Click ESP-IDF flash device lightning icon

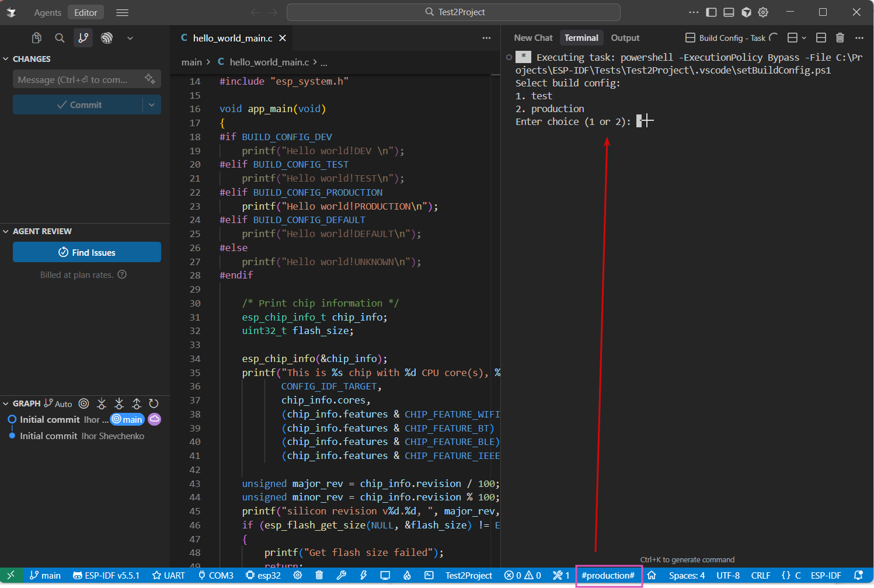tap(363, 575)
